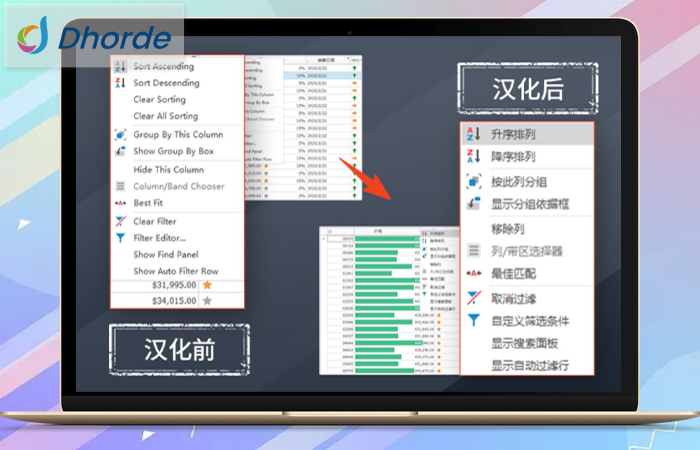Open 列/带区选择器 menu entry

(x=527, y=251)
